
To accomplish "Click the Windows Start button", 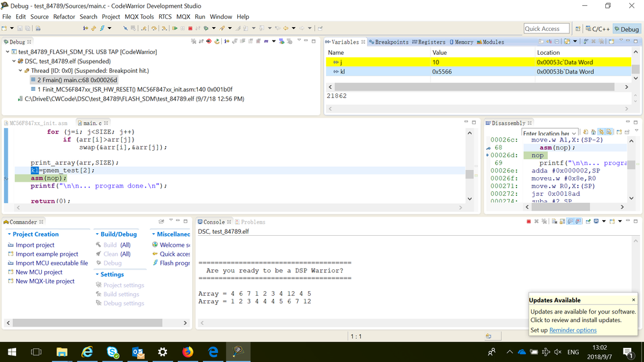I will point(12,352).
